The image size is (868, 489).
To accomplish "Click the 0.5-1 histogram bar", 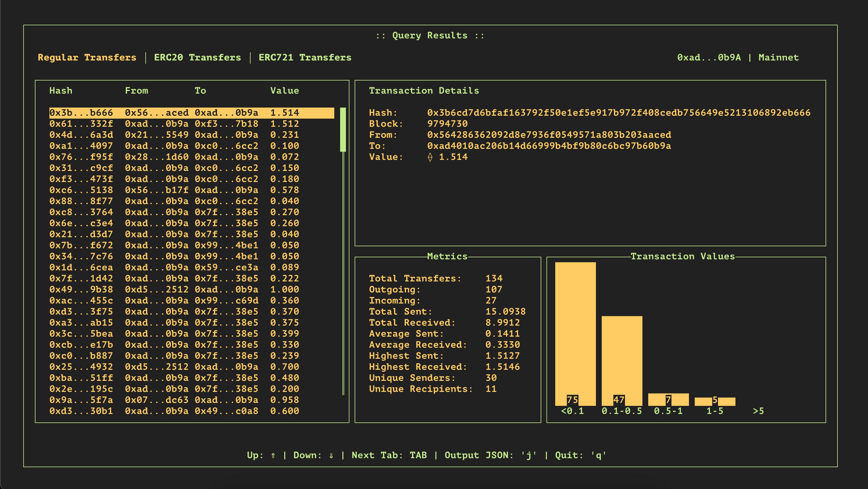I will (668, 399).
